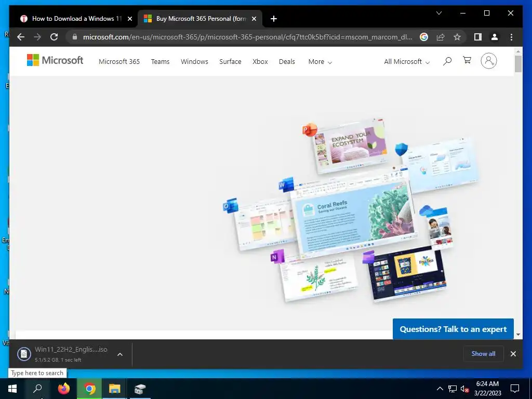
Task: View site information via lock icon
Action: (x=75, y=37)
